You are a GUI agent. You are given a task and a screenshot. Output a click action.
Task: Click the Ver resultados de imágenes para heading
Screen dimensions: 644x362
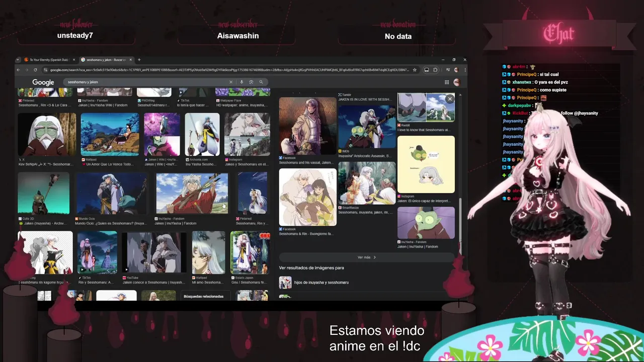pos(311,268)
